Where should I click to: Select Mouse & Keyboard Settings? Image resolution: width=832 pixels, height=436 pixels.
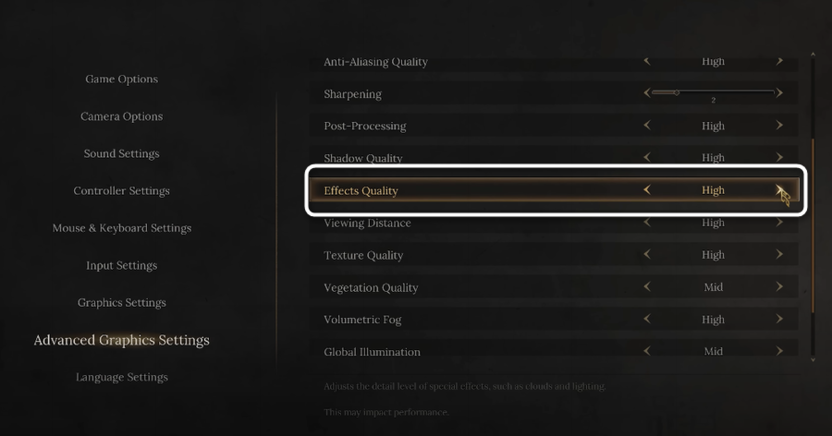point(121,228)
